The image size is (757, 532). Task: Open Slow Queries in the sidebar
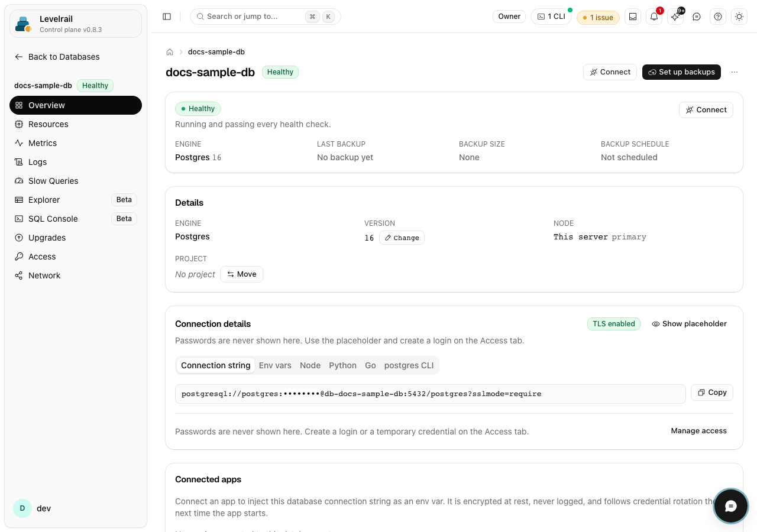(76, 181)
